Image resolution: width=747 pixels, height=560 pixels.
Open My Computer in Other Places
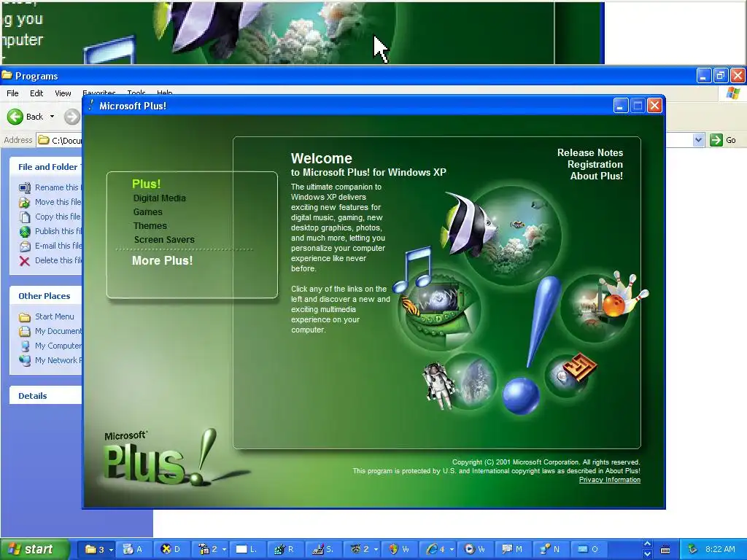tap(50, 346)
